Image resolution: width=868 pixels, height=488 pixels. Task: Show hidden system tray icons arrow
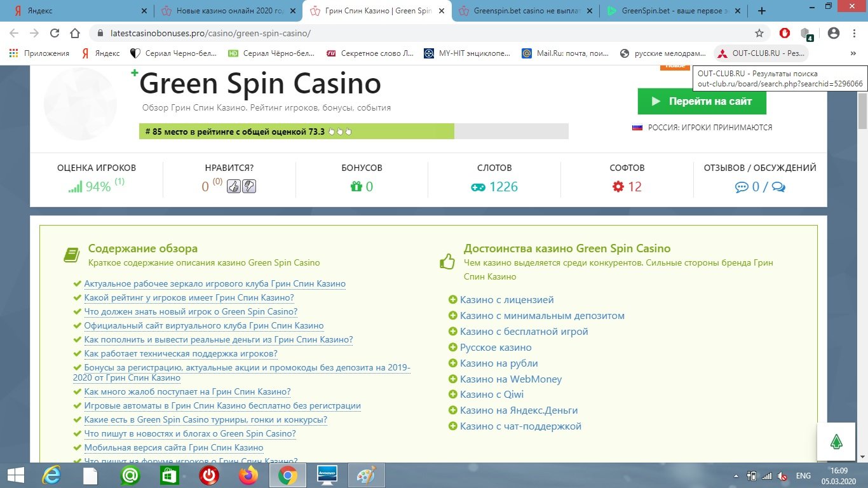736,475
